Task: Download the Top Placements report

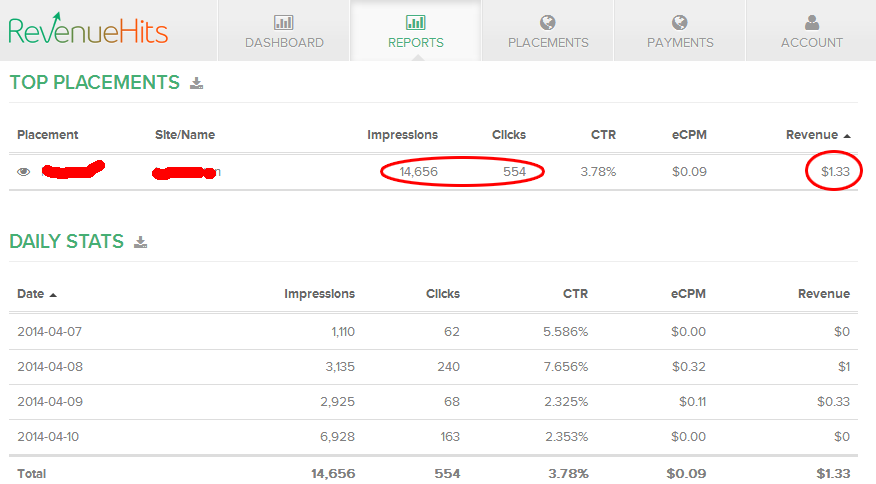Action: click(x=197, y=83)
